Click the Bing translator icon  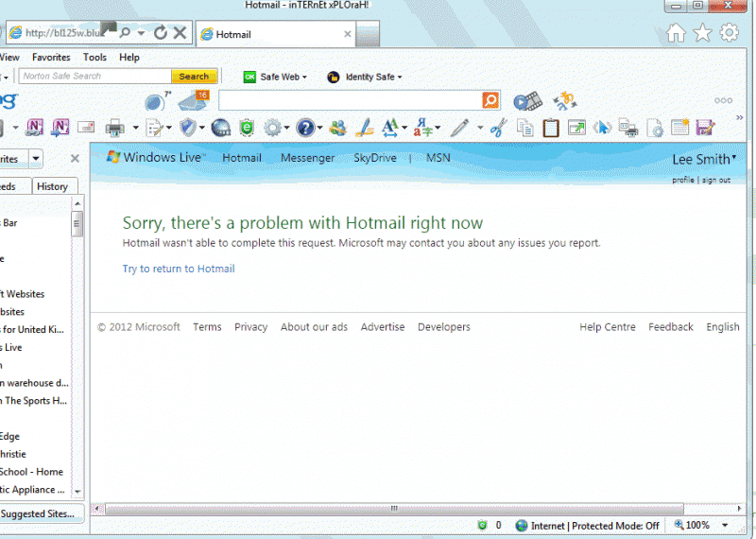click(x=565, y=101)
